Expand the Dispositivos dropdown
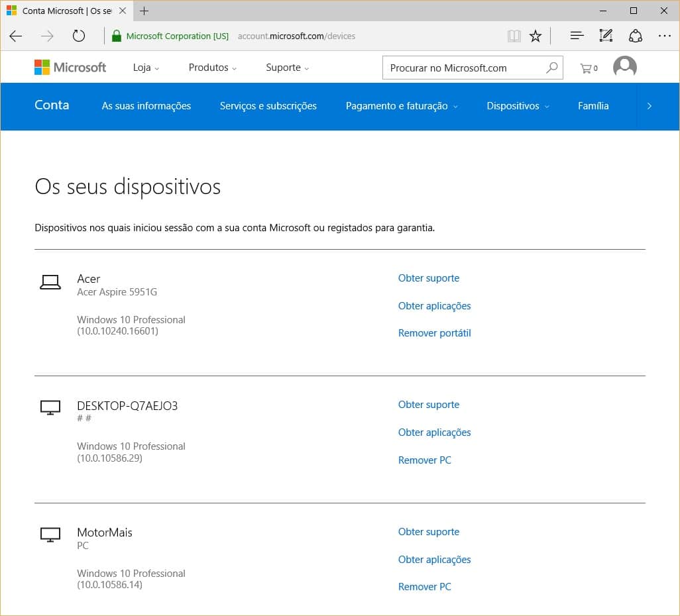This screenshot has width=680, height=616. coord(518,106)
